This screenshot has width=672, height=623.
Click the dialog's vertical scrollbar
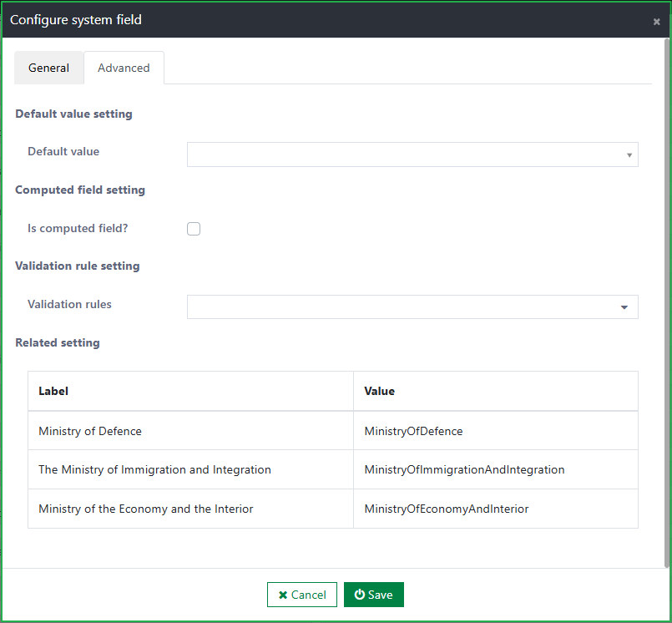point(666,302)
